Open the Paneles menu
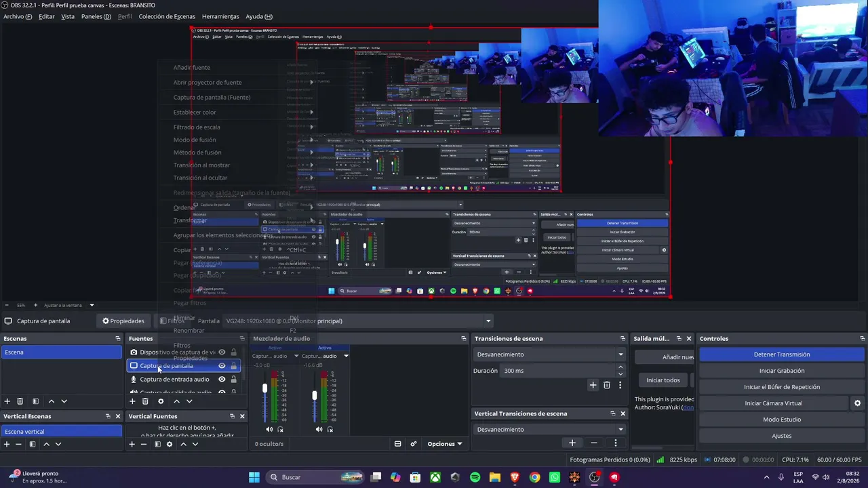The width and height of the screenshot is (868, 488). click(96, 16)
